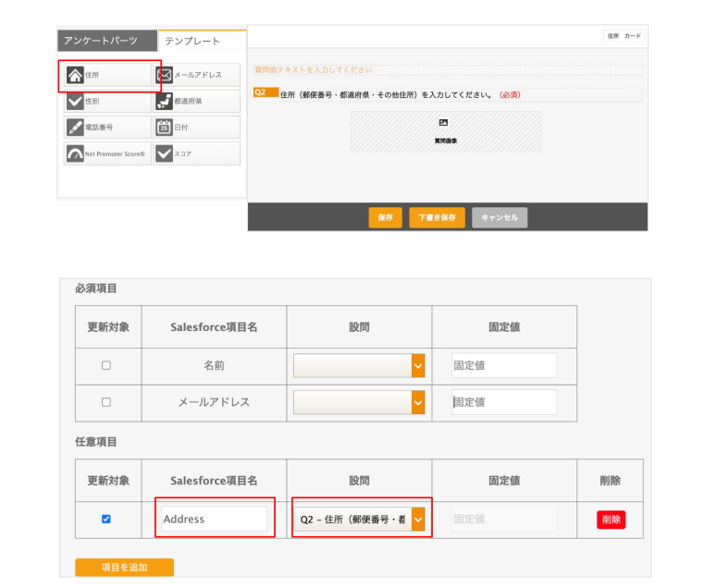Check the メールアドレス row 更新対象 checkbox
This screenshot has width=716, height=588.
click(106, 402)
